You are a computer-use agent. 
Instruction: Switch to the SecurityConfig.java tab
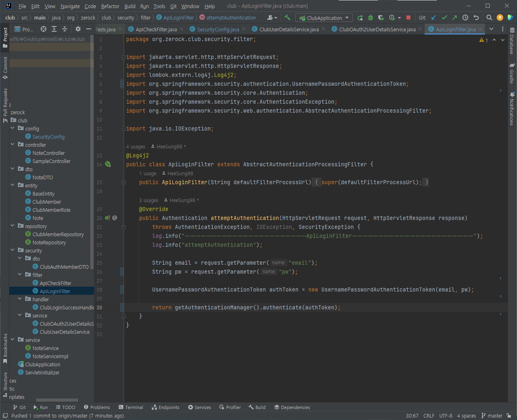[x=218, y=29]
